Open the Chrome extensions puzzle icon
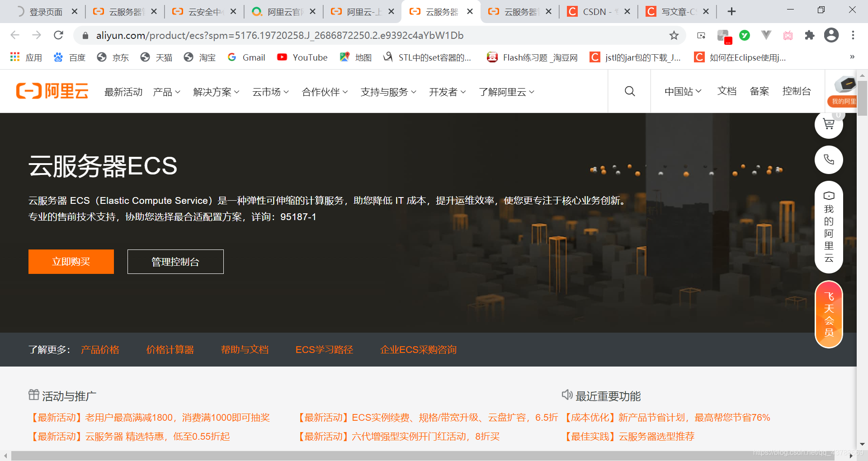This screenshot has height=461, width=868. [x=810, y=35]
